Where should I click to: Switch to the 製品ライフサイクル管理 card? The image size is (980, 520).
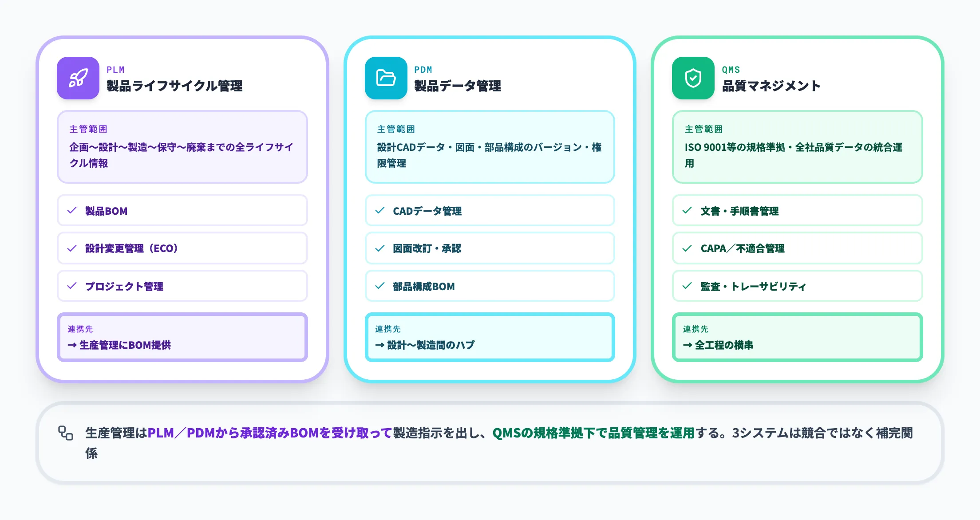pyautogui.click(x=174, y=87)
